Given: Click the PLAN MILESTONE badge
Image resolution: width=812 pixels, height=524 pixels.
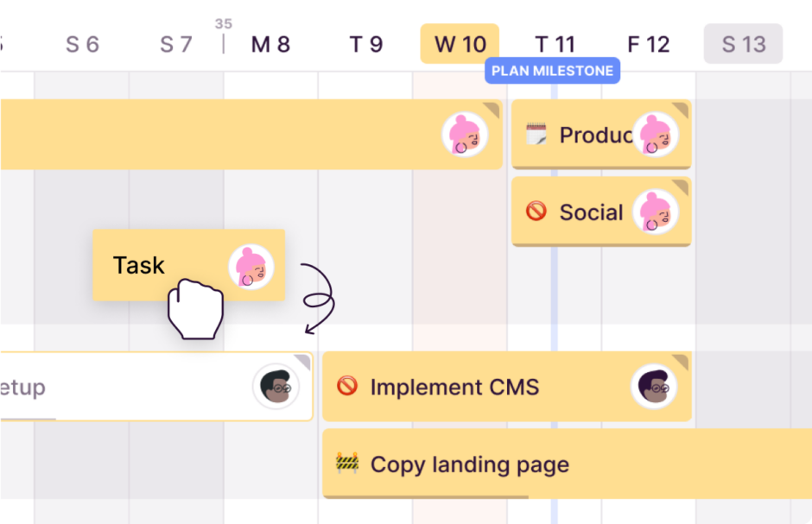Looking at the screenshot, I should 553,71.
